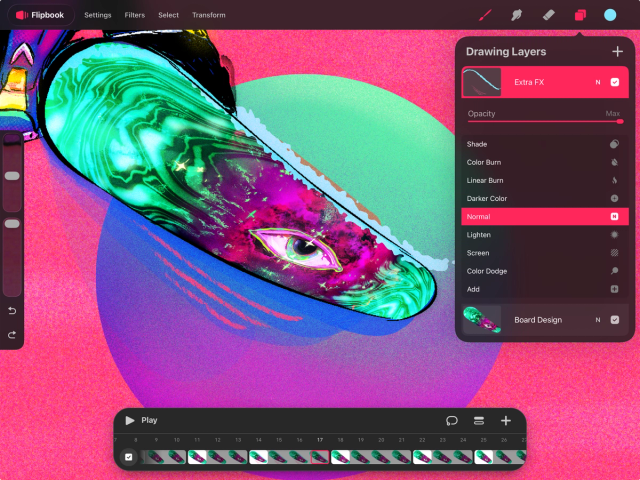The height and width of the screenshot is (480, 640).
Task: Toggle the timeline track visibility checkbox
Action: (x=129, y=457)
